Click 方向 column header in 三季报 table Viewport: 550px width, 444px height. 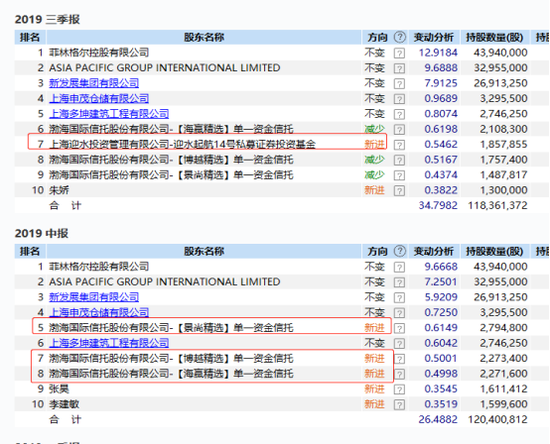[377, 37]
